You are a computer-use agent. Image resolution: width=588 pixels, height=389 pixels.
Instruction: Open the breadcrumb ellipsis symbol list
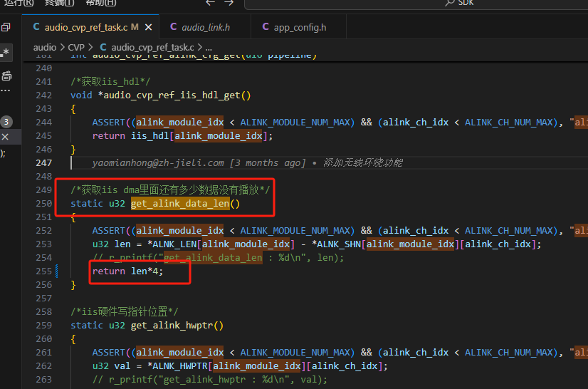point(209,48)
